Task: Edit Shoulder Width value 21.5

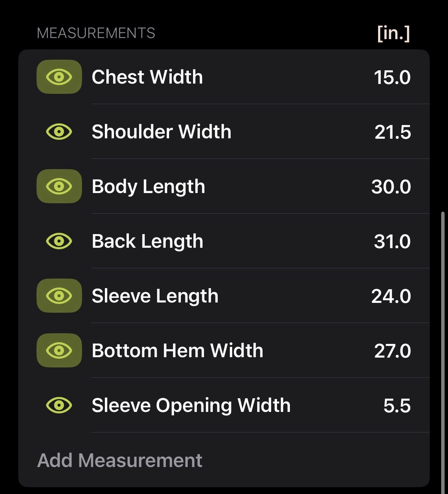Action: click(x=393, y=132)
